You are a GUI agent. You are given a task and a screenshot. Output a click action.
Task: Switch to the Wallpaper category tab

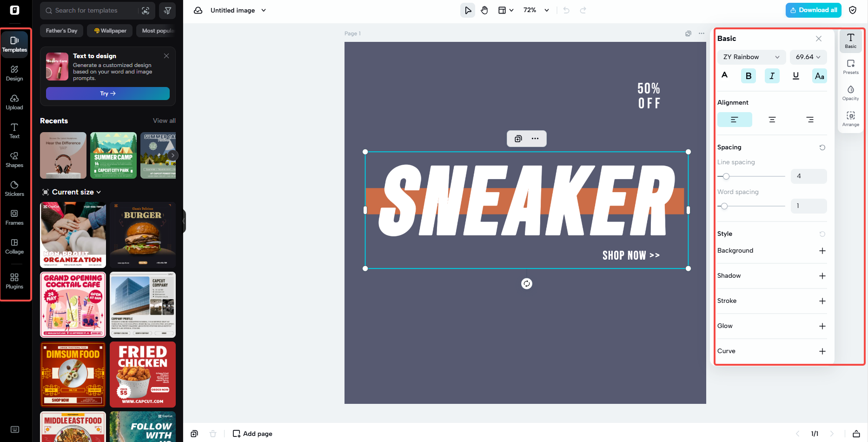tap(109, 31)
